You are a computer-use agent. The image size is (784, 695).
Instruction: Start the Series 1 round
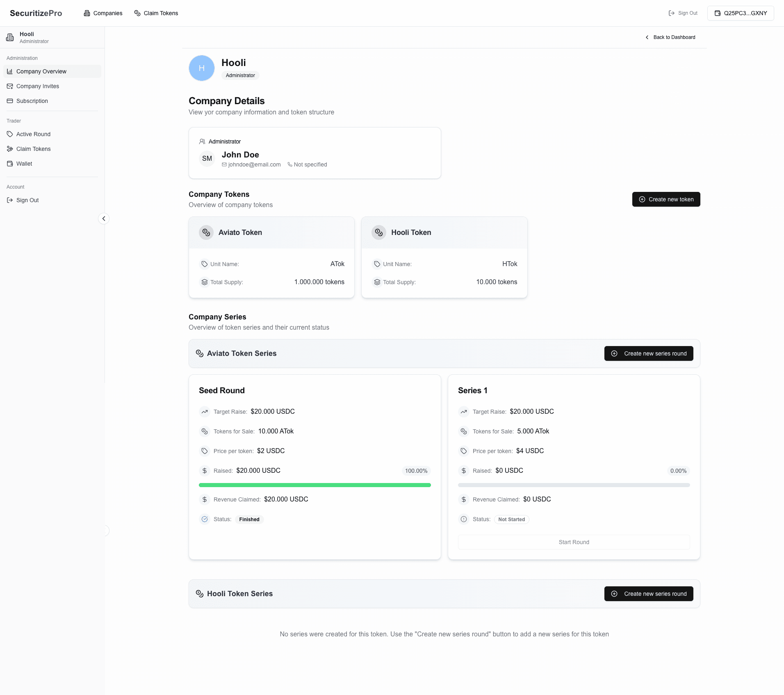coord(574,542)
